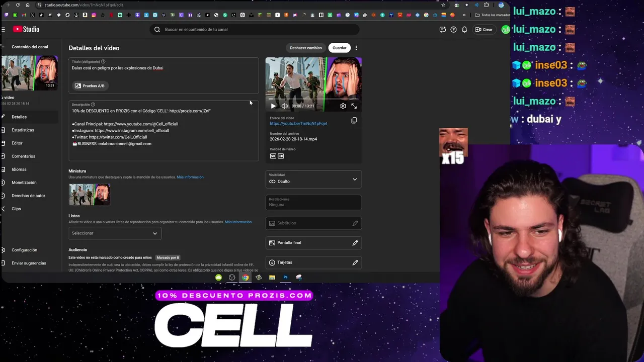Screen dimensions: 644x362
Task: Click the browser address bar URL
Action: (x=84, y=5)
